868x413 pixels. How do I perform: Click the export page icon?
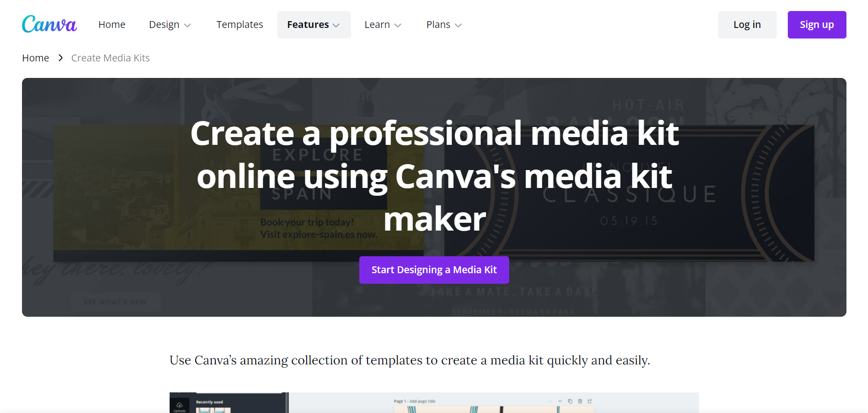coord(590,402)
